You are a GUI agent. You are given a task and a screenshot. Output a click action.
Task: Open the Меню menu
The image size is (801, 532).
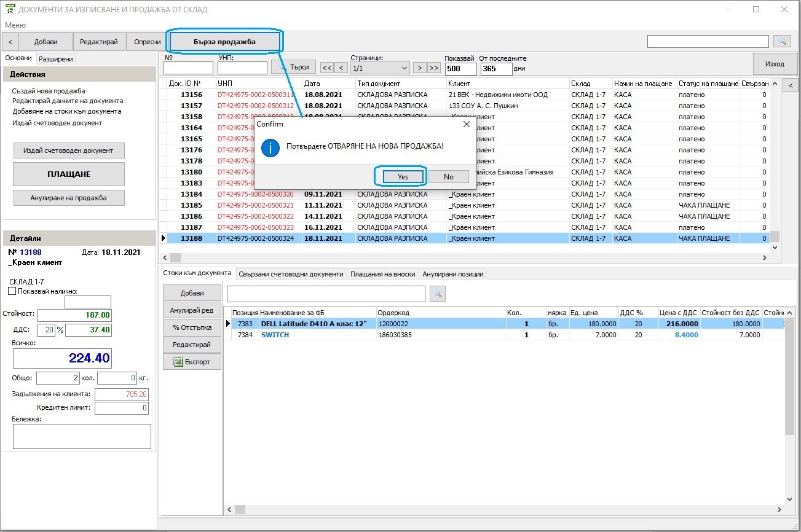pyautogui.click(x=15, y=25)
